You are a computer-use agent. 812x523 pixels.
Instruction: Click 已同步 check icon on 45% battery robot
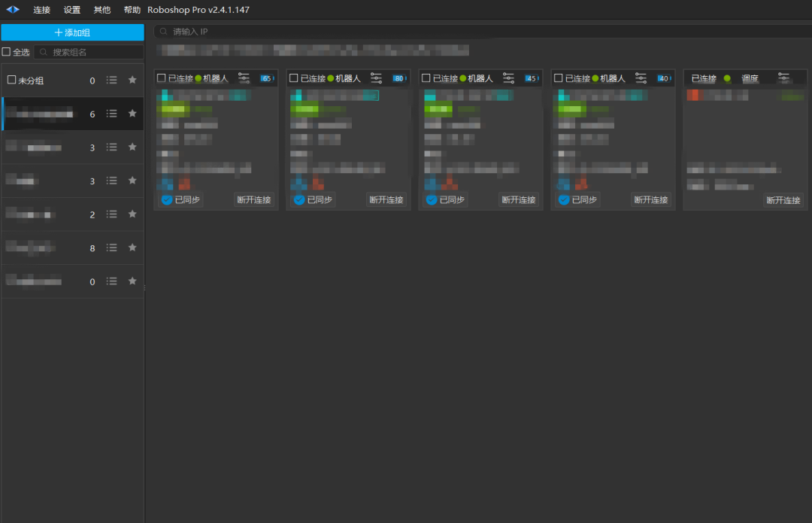432,199
